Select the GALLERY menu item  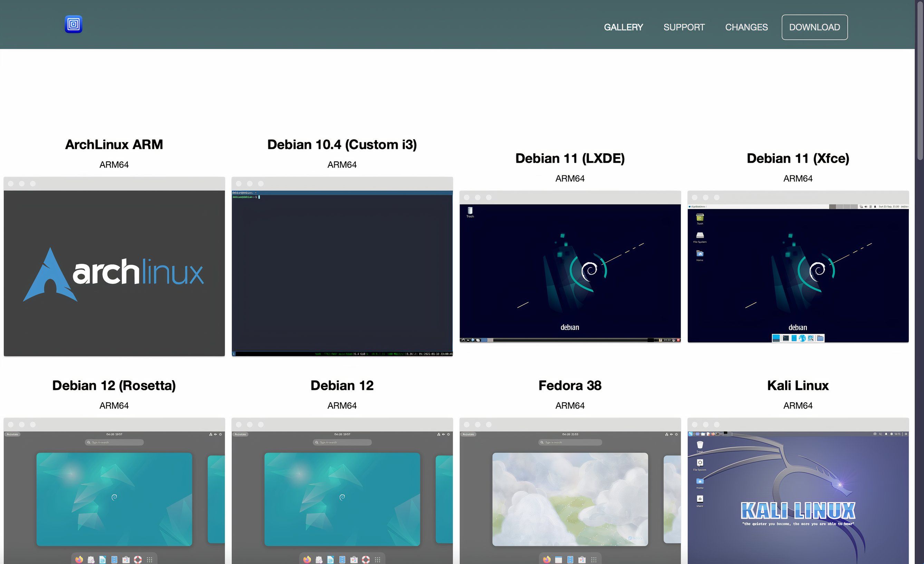[x=624, y=27]
